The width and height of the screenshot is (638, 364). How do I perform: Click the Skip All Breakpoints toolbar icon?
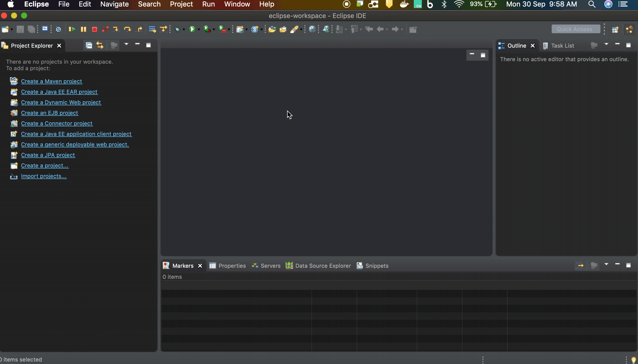point(58,29)
